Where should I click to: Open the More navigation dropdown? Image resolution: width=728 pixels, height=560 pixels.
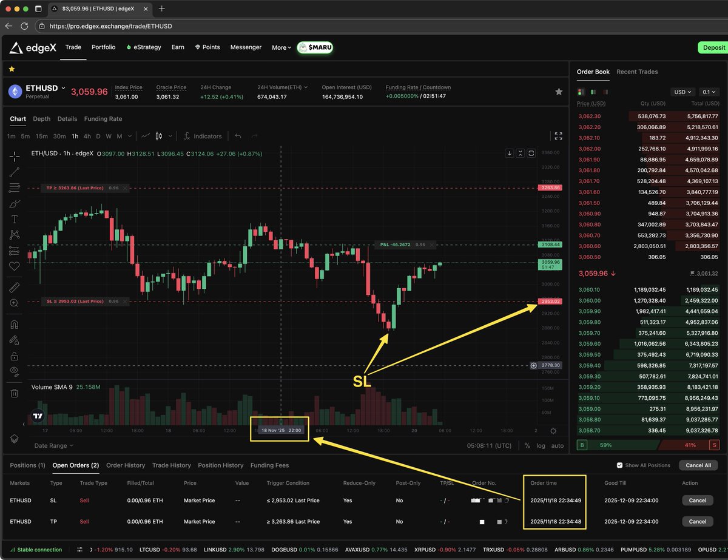click(281, 47)
